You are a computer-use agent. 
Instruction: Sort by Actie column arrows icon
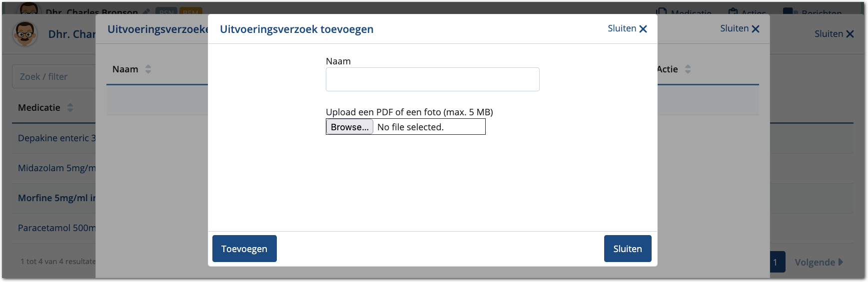(688, 69)
